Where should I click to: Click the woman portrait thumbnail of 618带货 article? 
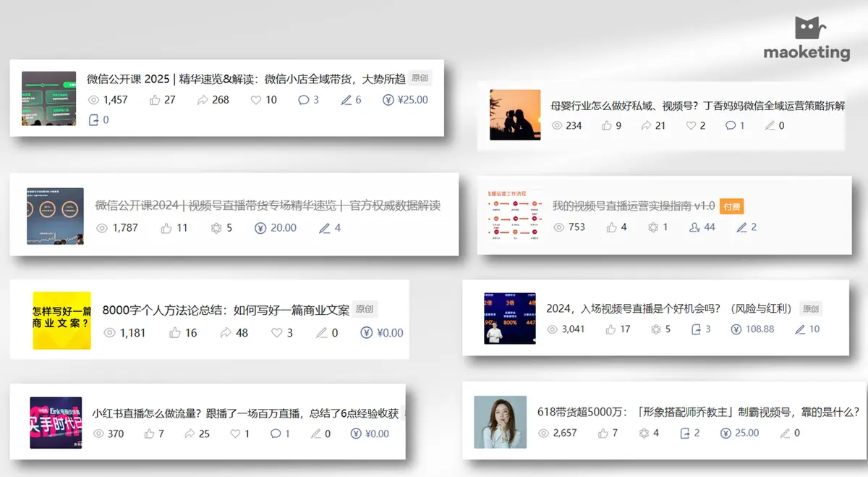click(x=501, y=422)
